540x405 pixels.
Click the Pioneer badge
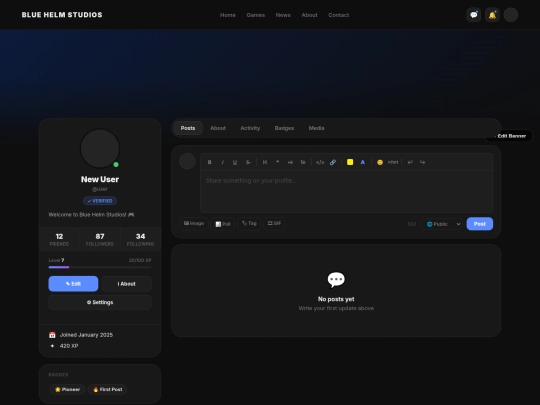pos(68,390)
